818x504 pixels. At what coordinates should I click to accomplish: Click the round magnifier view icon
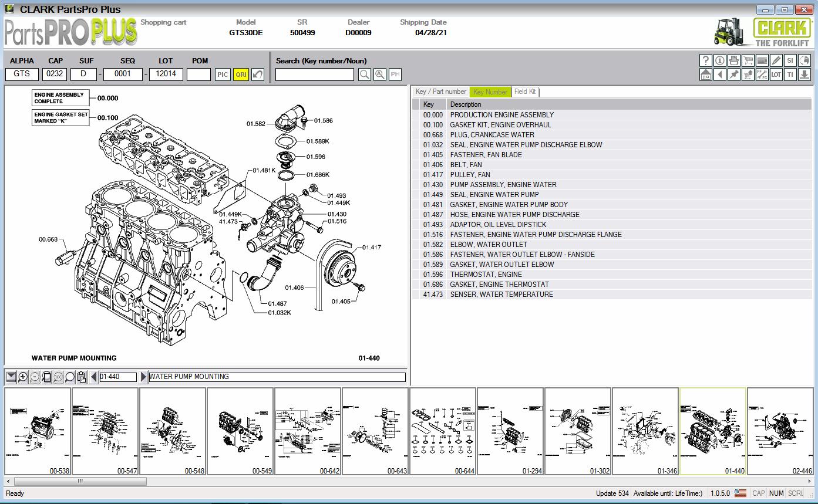(x=70, y=377)
